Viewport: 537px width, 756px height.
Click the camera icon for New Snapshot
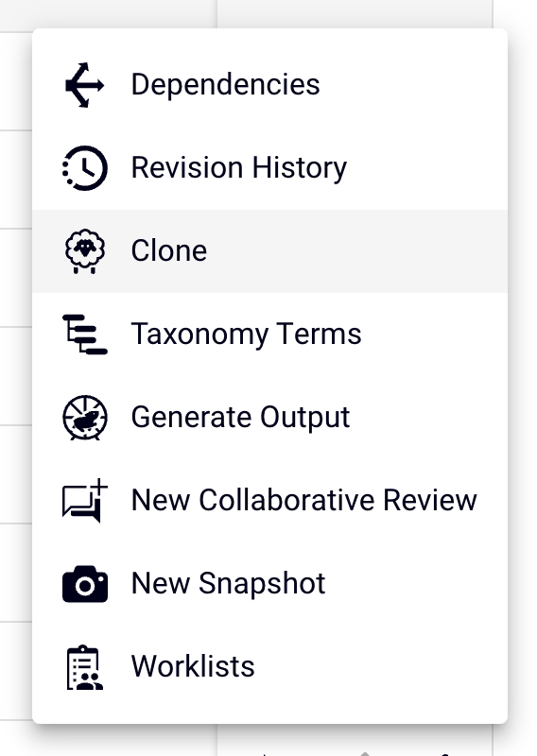[x=84, y=584]
